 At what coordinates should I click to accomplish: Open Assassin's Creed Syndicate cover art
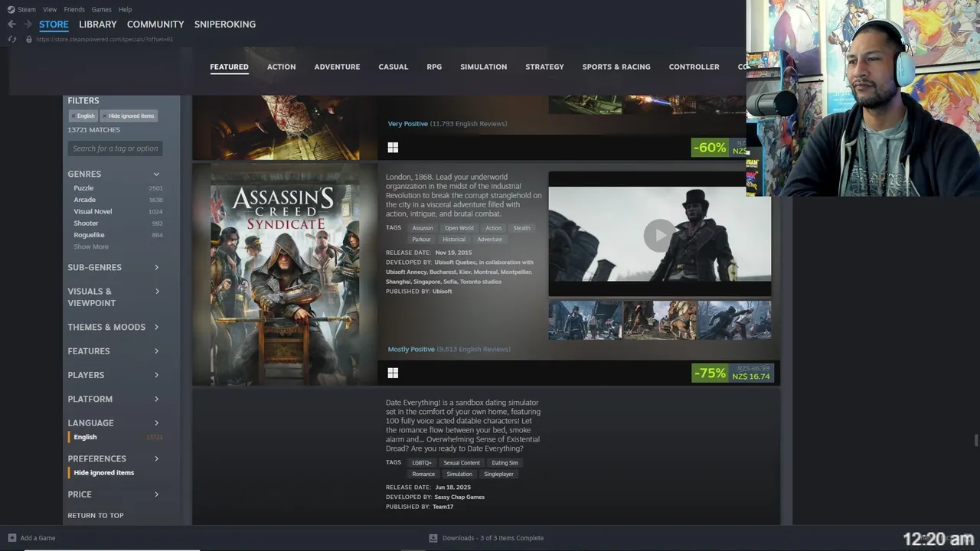click(285, 274)
